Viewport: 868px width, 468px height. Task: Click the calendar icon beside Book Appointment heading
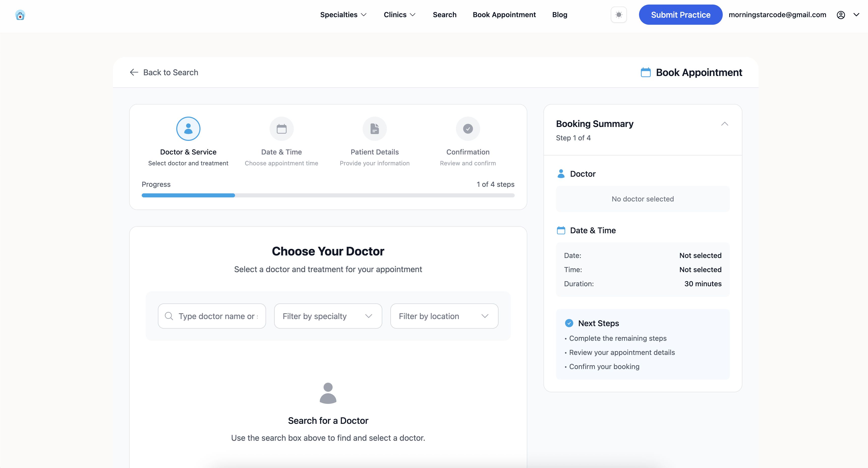(x=646, y=72)
